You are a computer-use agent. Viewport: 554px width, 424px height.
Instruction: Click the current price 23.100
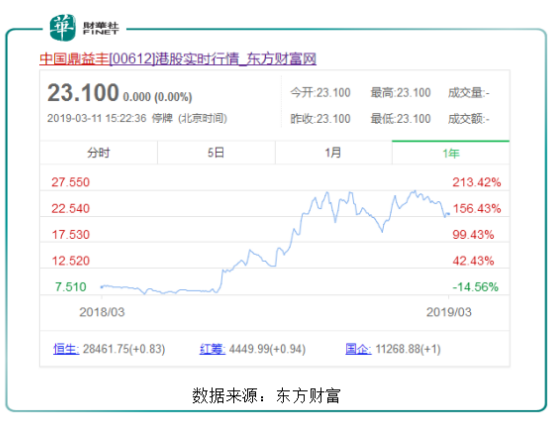(x=83, y=93)
